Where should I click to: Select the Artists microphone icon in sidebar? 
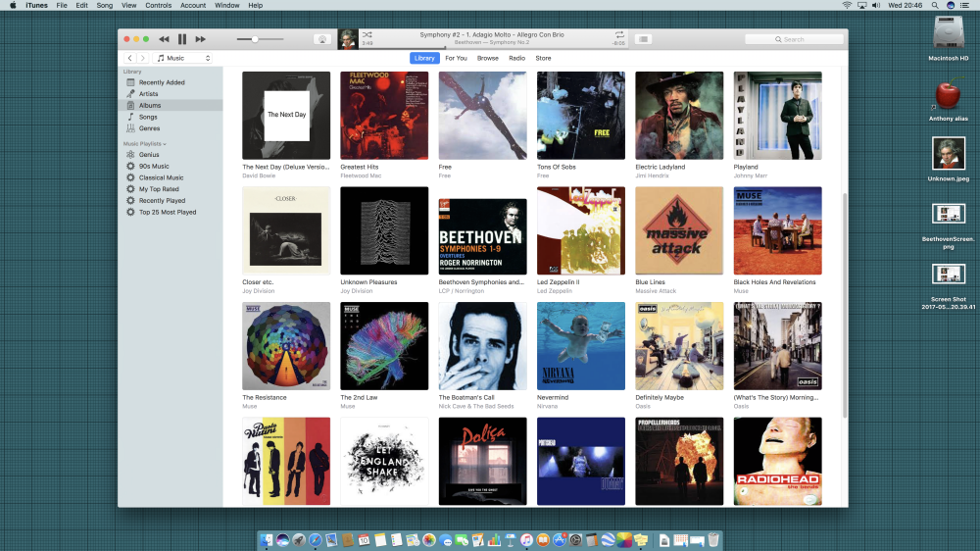(129, 94)
